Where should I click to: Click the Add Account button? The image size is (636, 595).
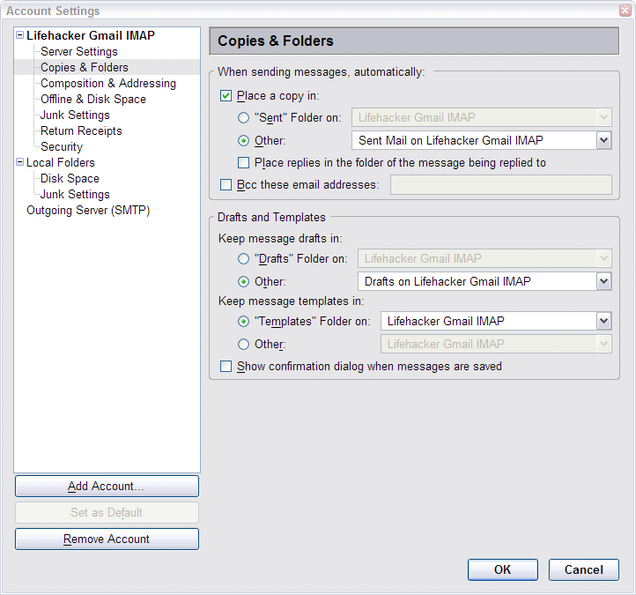107,486
